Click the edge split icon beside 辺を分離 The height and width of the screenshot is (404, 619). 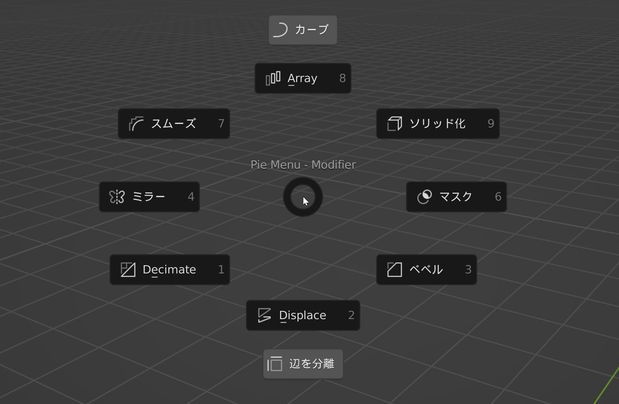tap(275, 364)
